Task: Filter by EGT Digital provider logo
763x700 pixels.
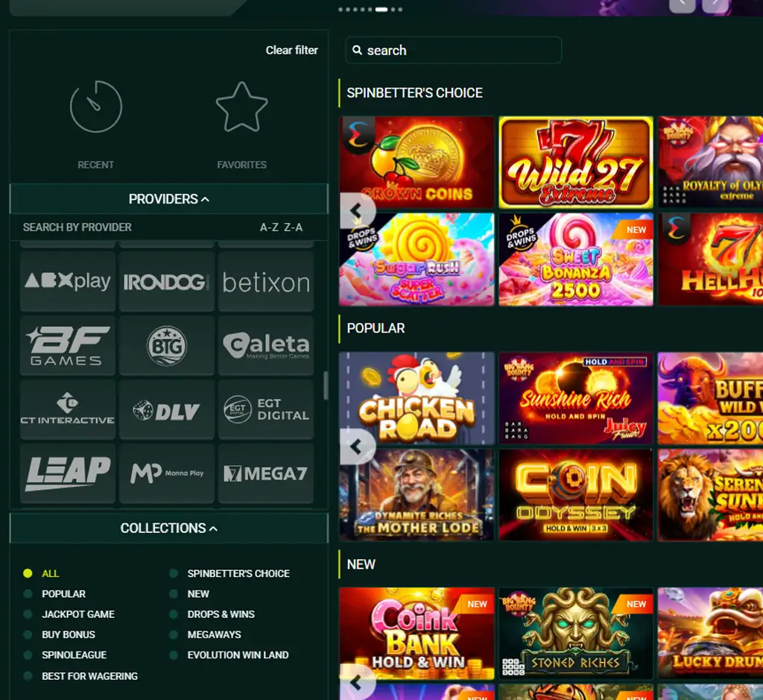Action: pos(266,410)
